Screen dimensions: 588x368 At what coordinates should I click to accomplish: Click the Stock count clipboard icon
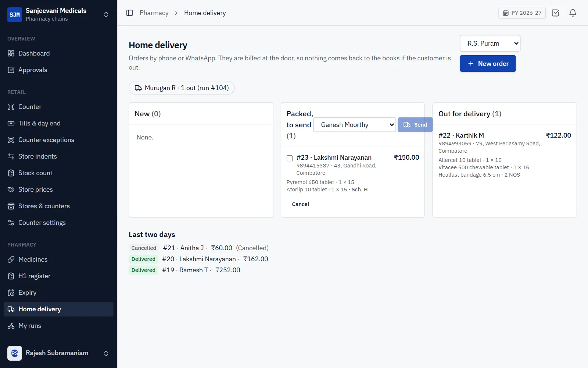(11, 173)
